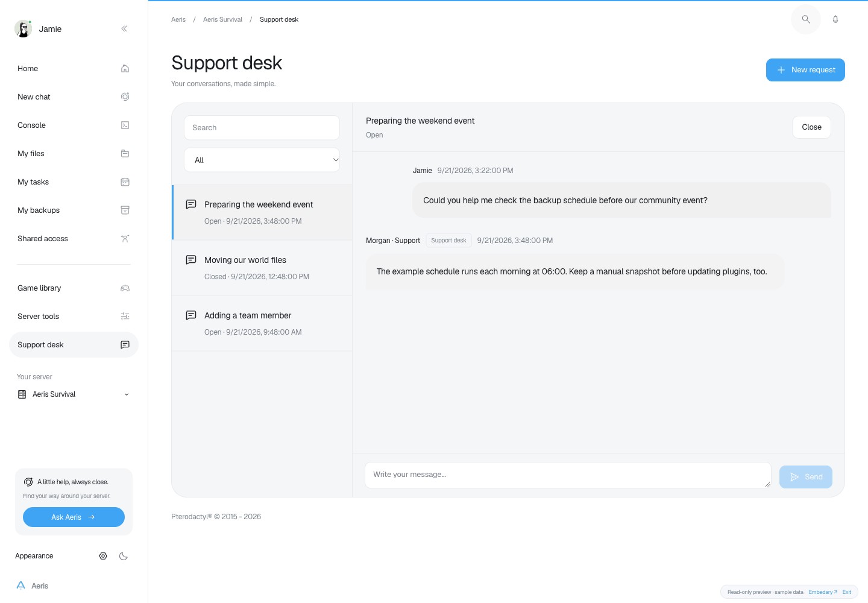This screenshot has height=603, width=868.
Task: Focus the ticket Search field
Action: tap(262, 128)
